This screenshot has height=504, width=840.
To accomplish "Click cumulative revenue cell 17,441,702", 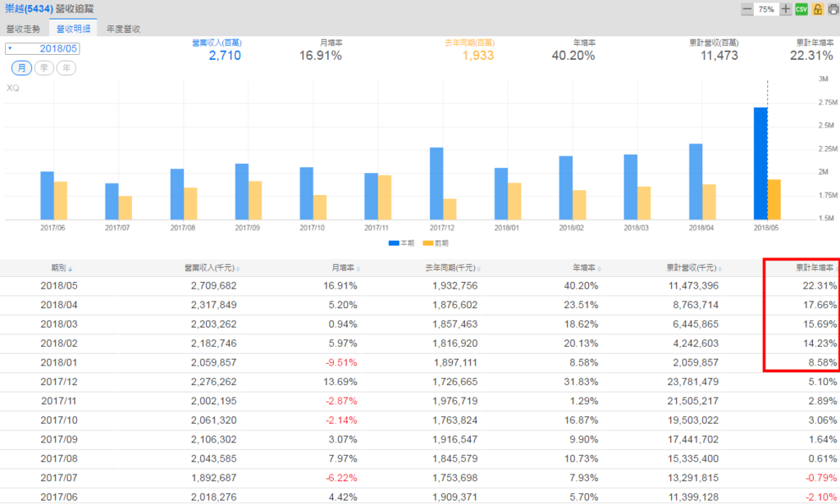I will click(693, 440).
